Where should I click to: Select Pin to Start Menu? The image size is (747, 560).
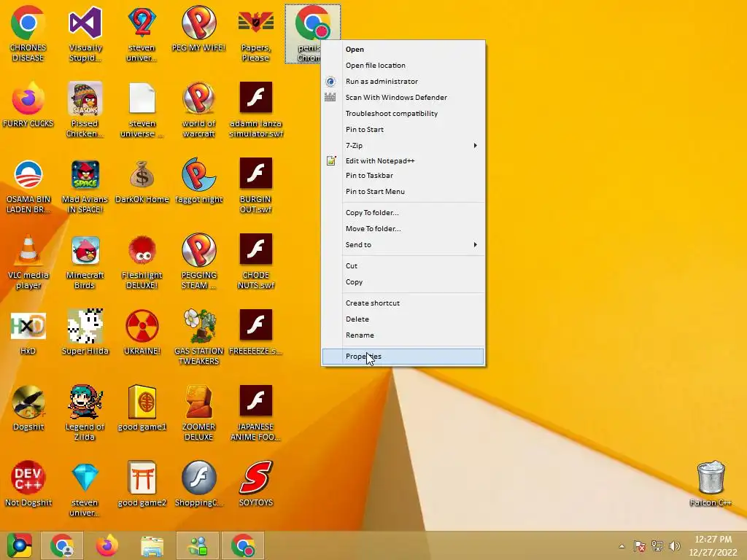(x=403, y=192)
